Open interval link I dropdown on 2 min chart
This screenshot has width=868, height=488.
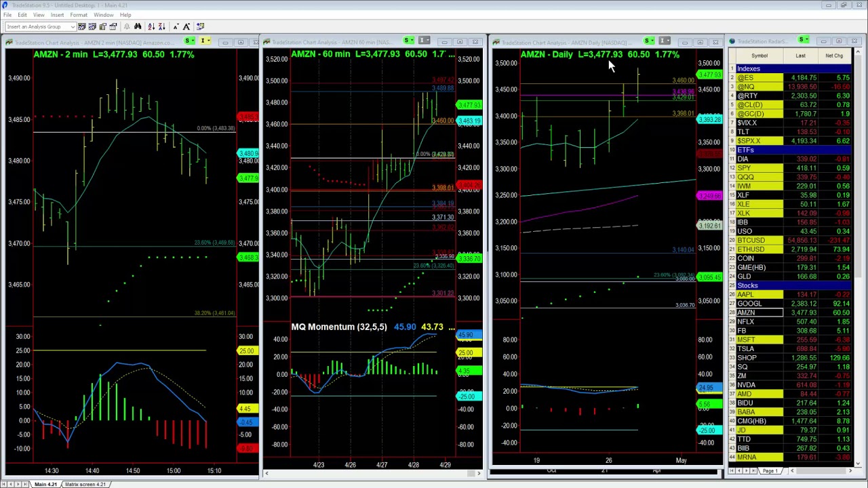(204, 42)
